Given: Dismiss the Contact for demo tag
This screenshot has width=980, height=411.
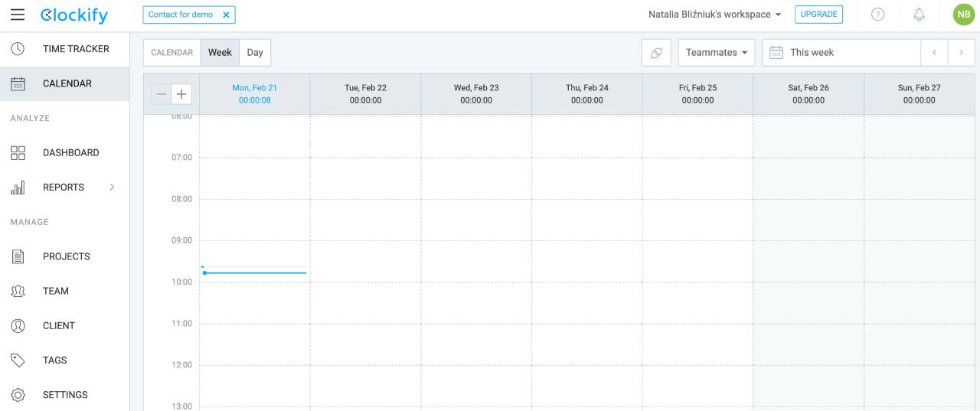Looking at the screenshot, I should (226, 15).
